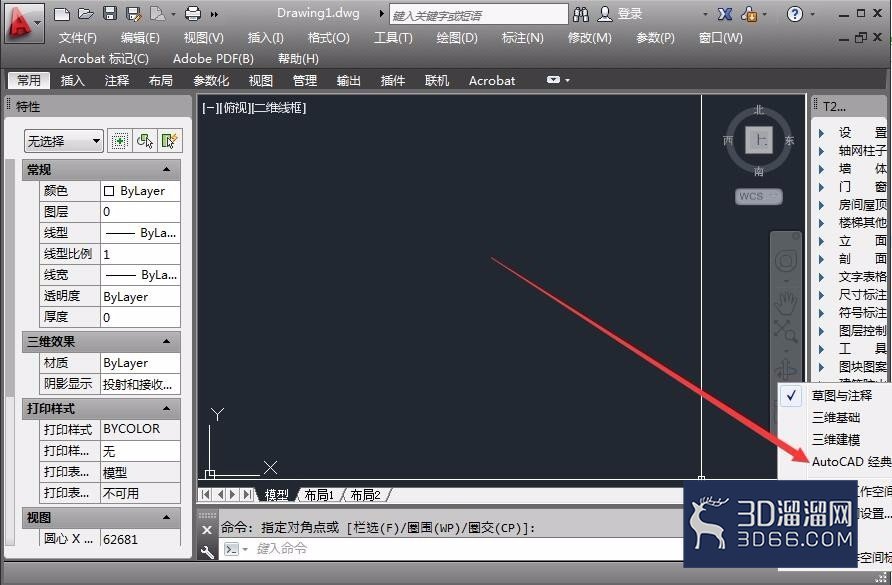Click the 线宽 ByLayer value field
The height and width of the screenshot is (585, 892).
pyautogui.click(x=141, y=275)
